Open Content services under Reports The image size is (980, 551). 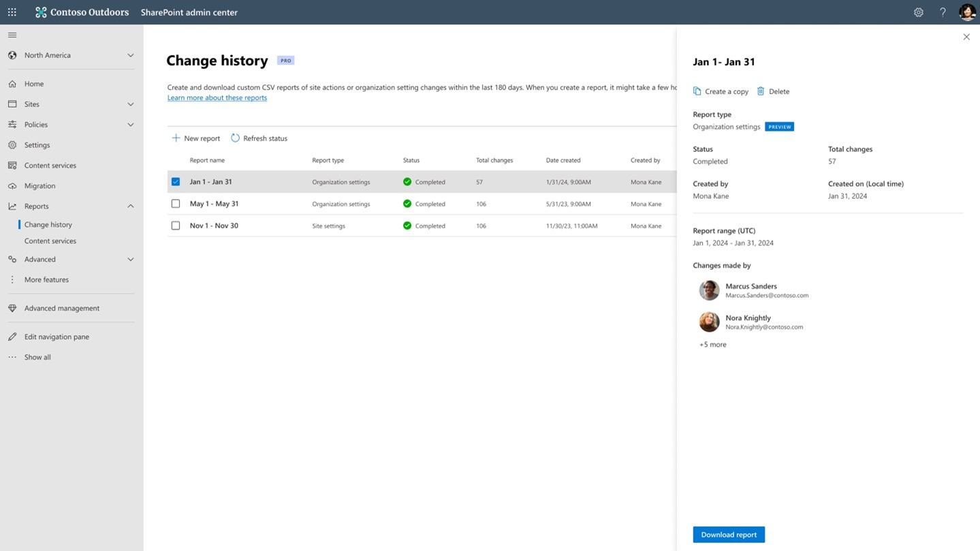[50, 241]
